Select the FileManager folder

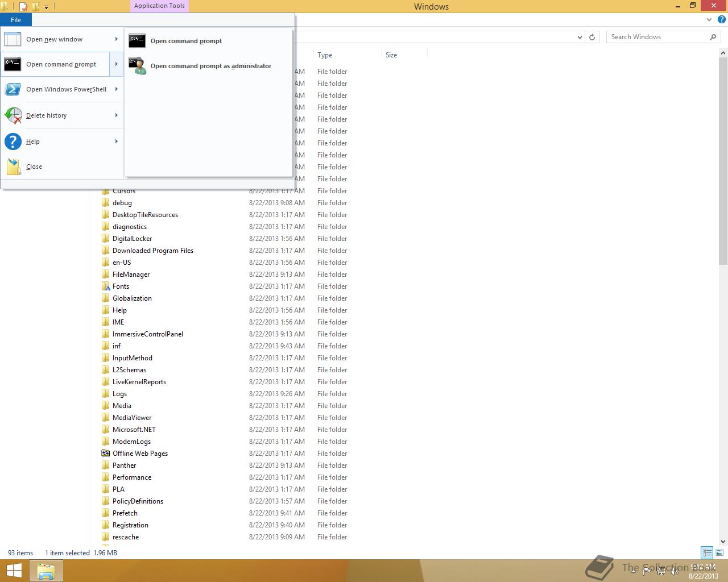131,275
